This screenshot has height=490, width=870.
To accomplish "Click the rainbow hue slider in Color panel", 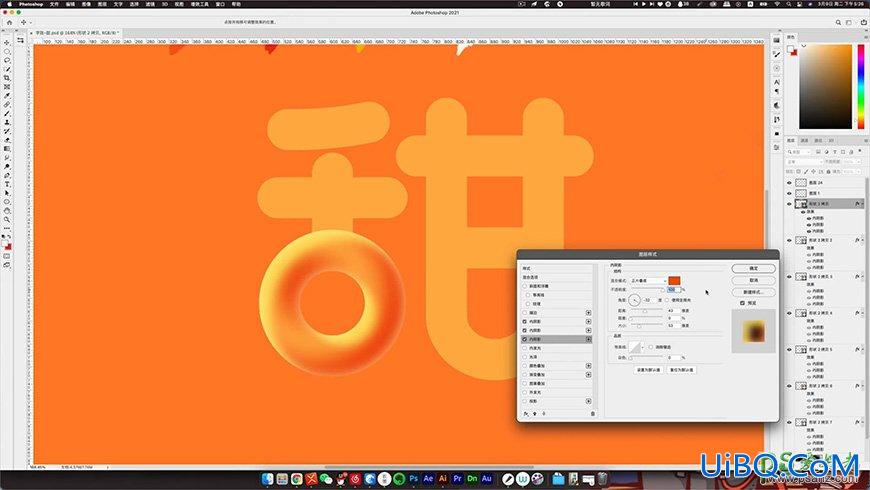I will coord(861,86).
